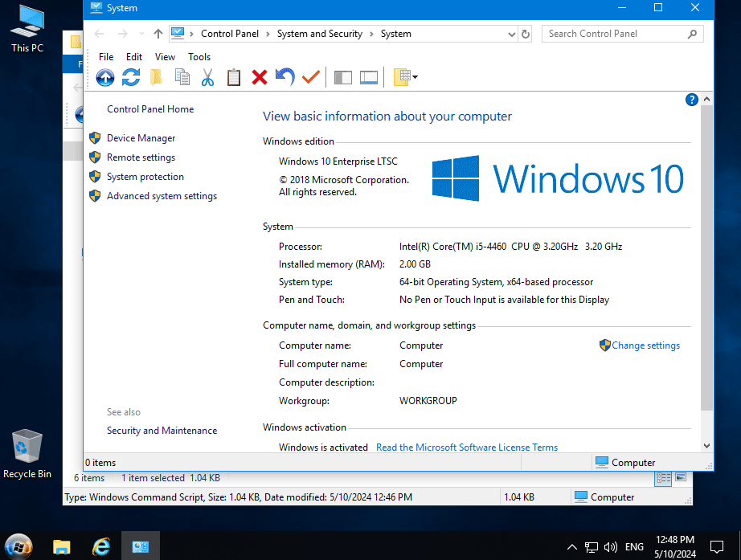Click the blue Undo arrow icon
Viewport: 741px width, 560px height.
click(x=285, y=76)
